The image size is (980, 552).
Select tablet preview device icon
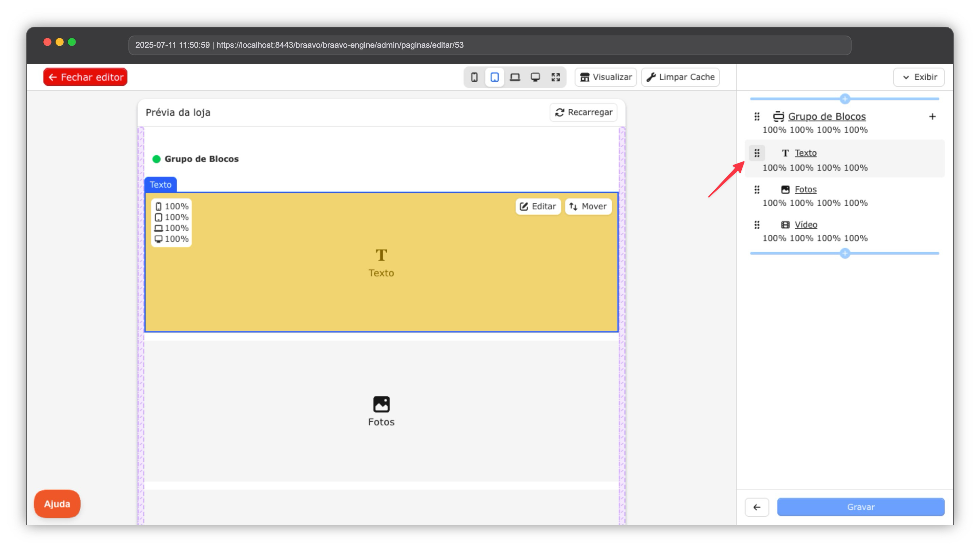[x=494, y=77]
